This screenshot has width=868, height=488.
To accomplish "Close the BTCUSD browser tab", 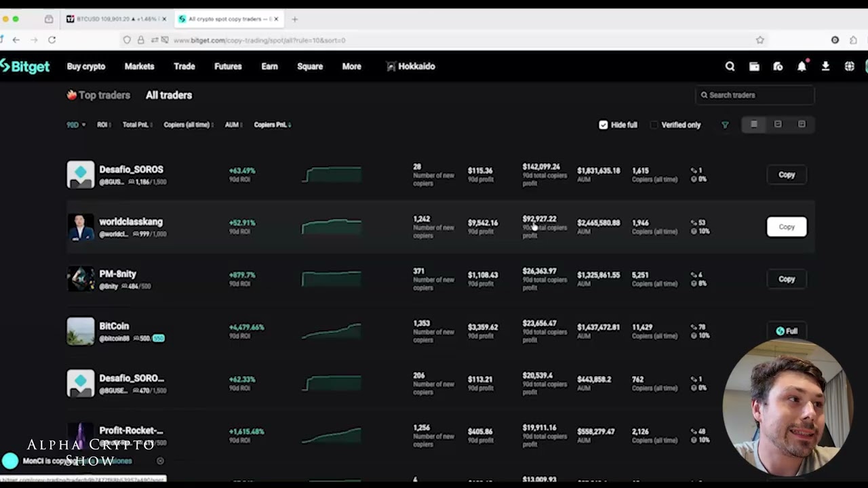I will tap(164, 19).
